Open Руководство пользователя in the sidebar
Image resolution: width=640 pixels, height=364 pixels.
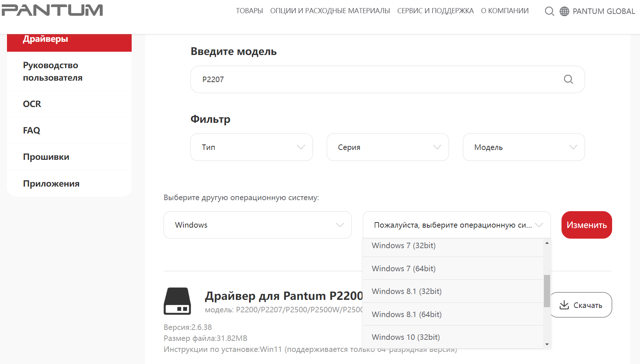tap(69, 71)
